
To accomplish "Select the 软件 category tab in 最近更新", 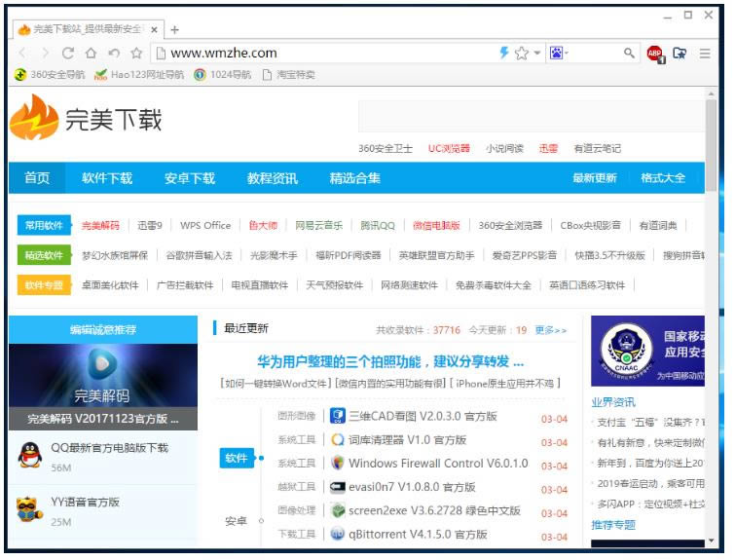I will click(x=237, y=458).
